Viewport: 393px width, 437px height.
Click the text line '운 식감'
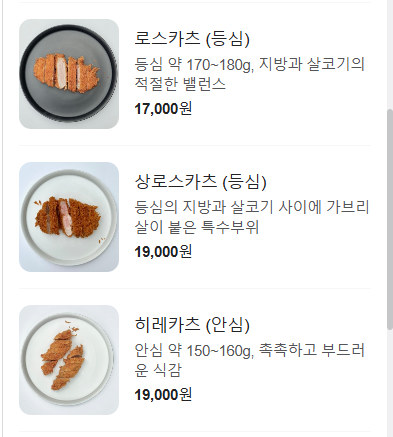coord(158,370)
